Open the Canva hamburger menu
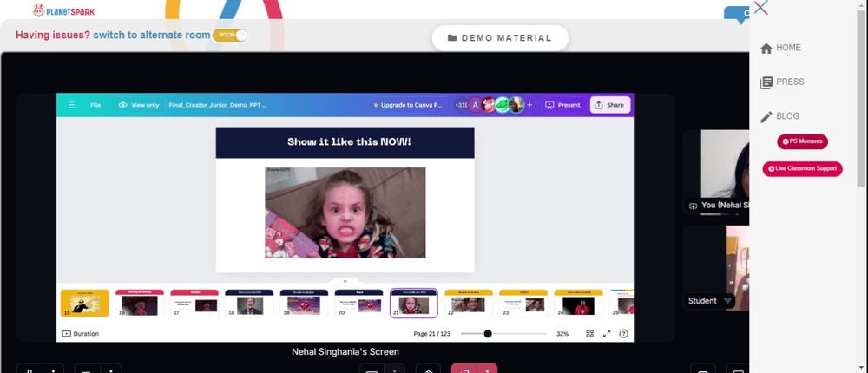This screenshot has width=868, height=373. point(71,105)
